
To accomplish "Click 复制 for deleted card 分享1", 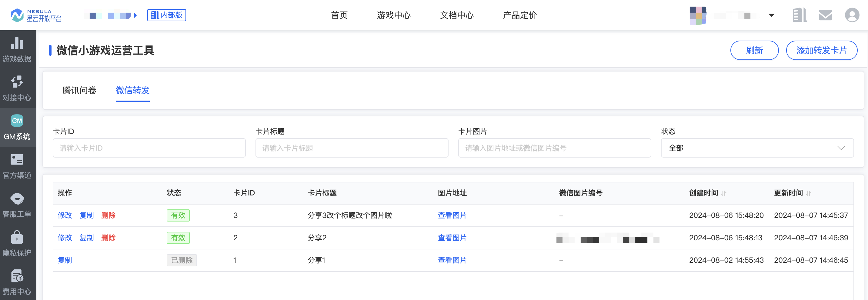I will pyautogui.click(x=65, y=260).
